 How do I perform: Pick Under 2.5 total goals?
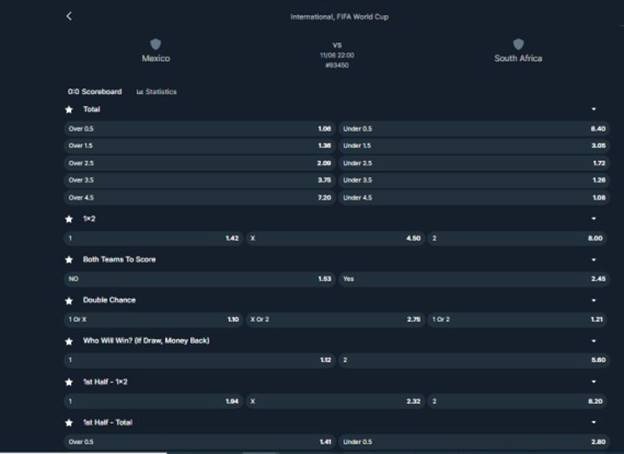pyautogui.click(x=474, y=163)
